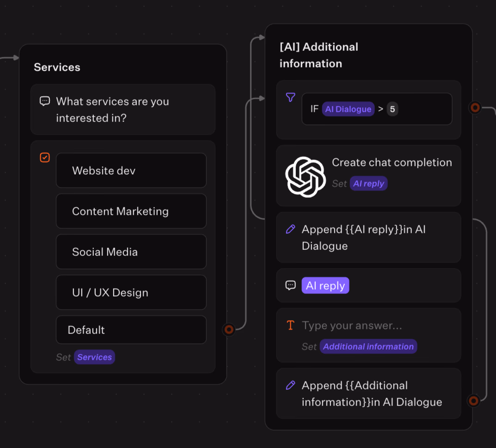Pick the UI / UX Design option
The width and height of the screenshot is (496, 448).
(131, 293)
